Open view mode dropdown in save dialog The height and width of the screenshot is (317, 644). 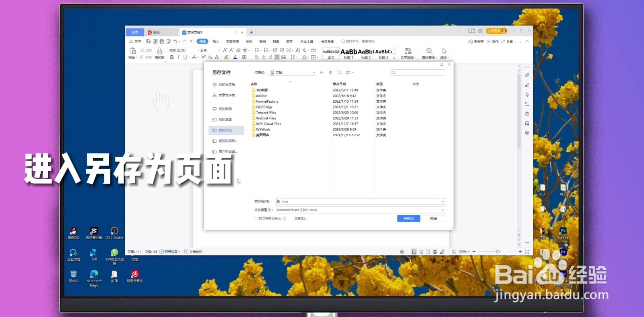click(350, 73)
